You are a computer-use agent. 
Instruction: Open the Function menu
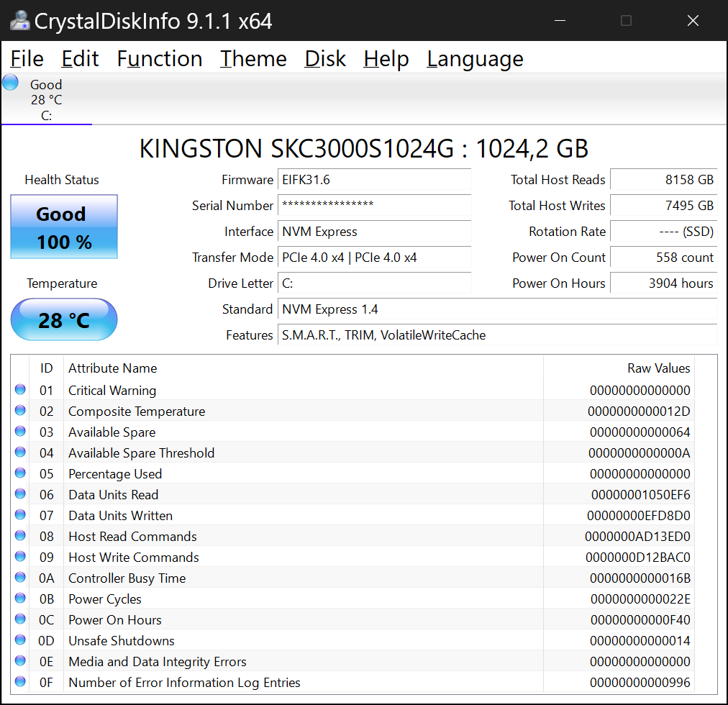[x=159, y=59]
